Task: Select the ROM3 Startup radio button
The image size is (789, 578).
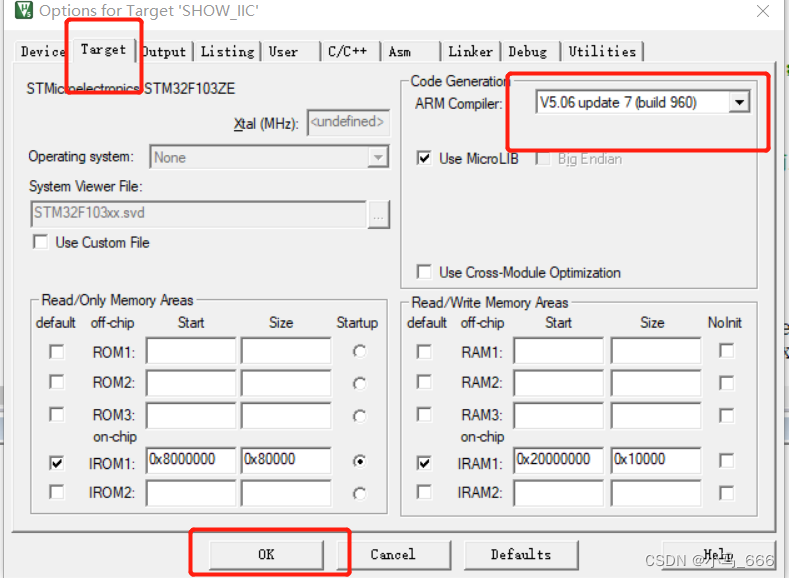Action: (x=359, y=416)
